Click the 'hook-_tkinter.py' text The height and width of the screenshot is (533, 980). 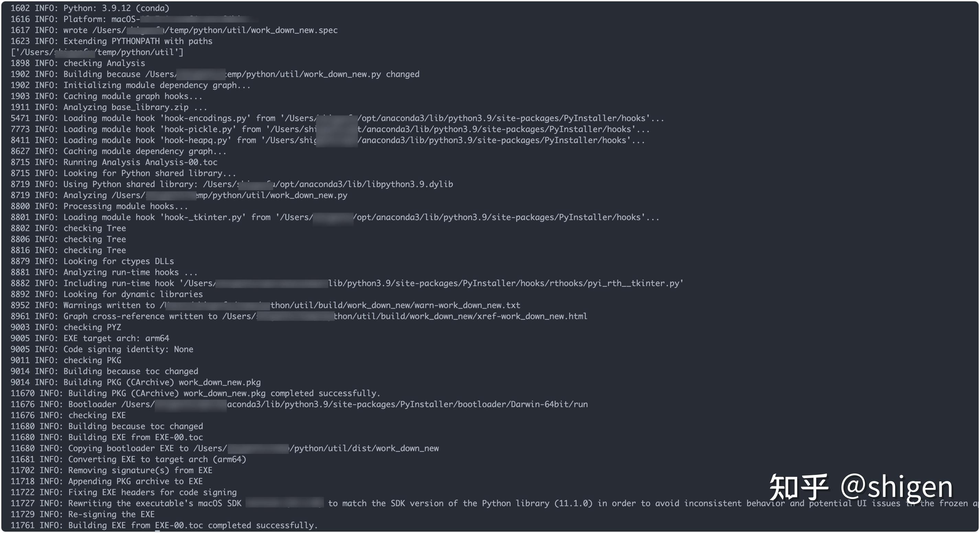203,217
